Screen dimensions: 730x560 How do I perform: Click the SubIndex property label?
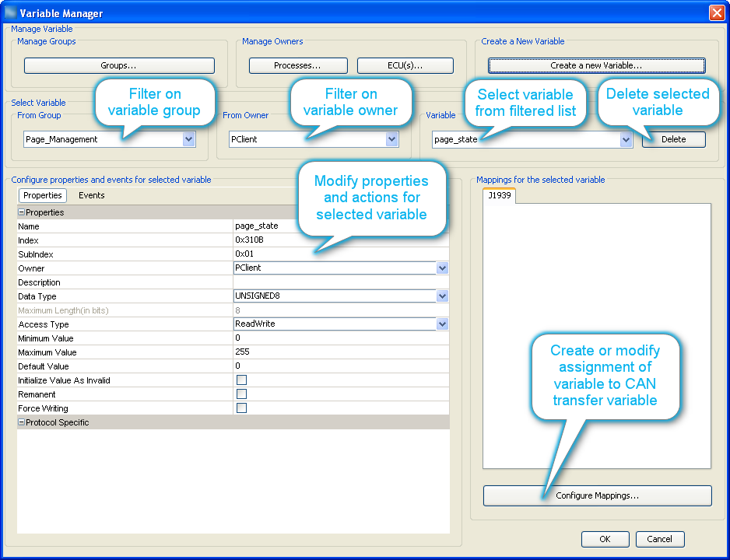(35, 254)
